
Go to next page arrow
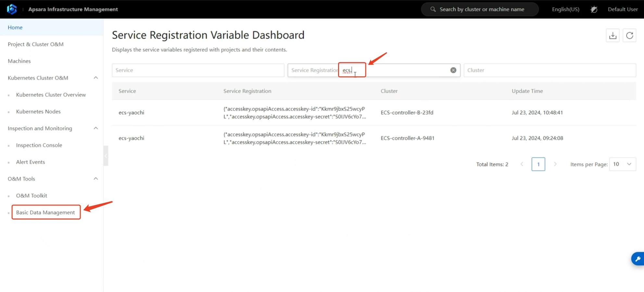(x=555, y=164)
